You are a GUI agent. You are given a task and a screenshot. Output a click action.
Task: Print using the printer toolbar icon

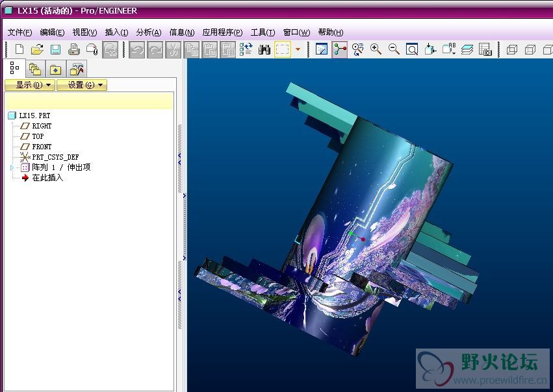click(x=73, y=49)
